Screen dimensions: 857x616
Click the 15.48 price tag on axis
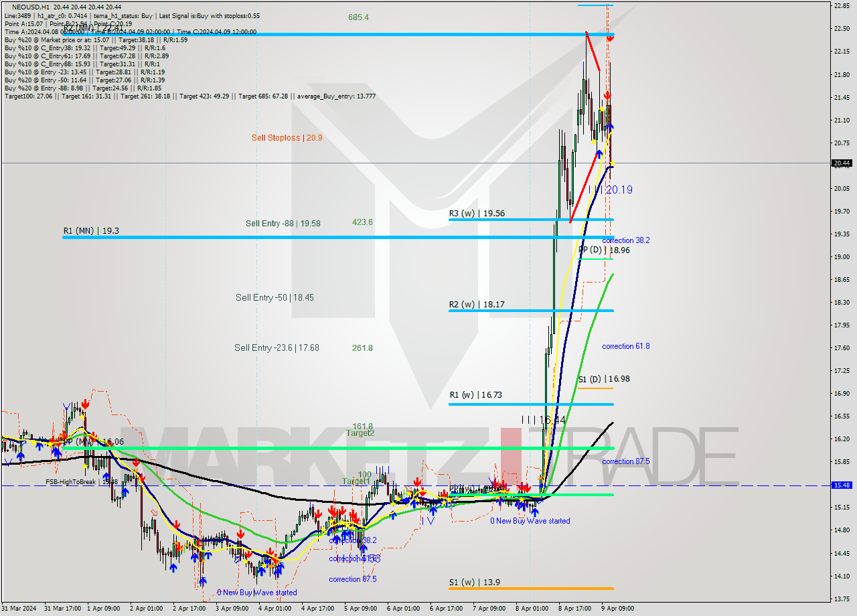tap(842, 485)
